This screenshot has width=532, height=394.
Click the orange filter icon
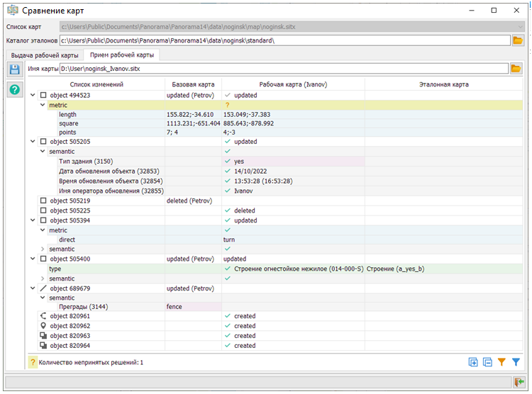[501, 362]
